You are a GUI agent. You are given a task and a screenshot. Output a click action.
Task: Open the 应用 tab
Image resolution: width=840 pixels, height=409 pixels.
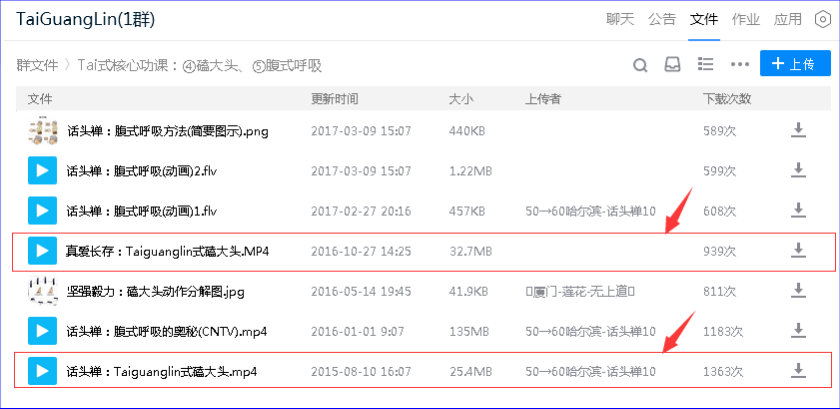pyautogui.click(x=788, y=20)
